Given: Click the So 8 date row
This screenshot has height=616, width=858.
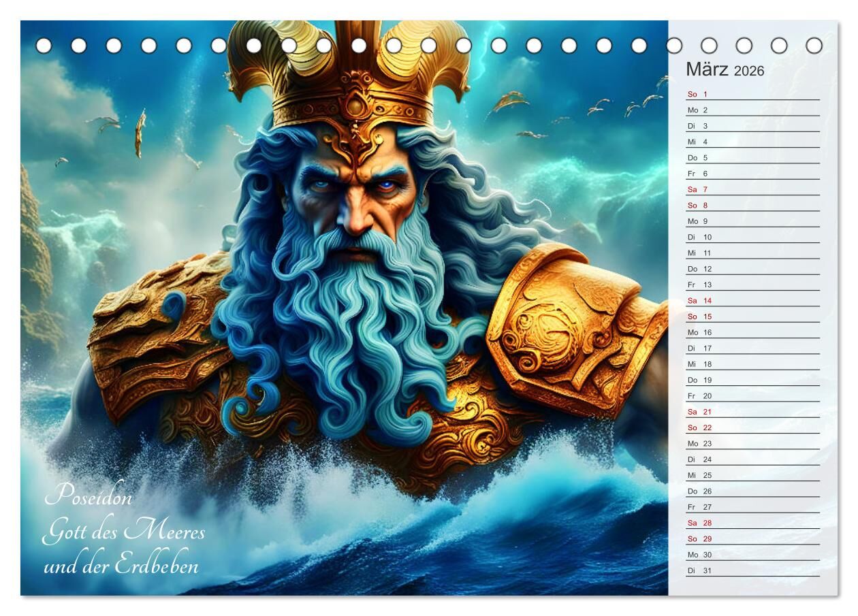Looking at the screenshot, I should (x=752, y=206).
